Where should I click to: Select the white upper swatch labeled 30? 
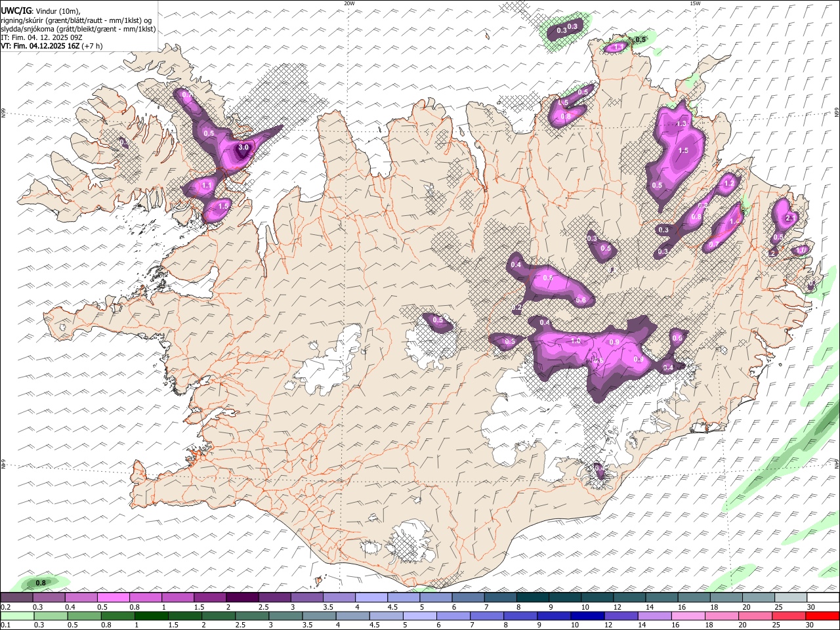pos(823,597)
